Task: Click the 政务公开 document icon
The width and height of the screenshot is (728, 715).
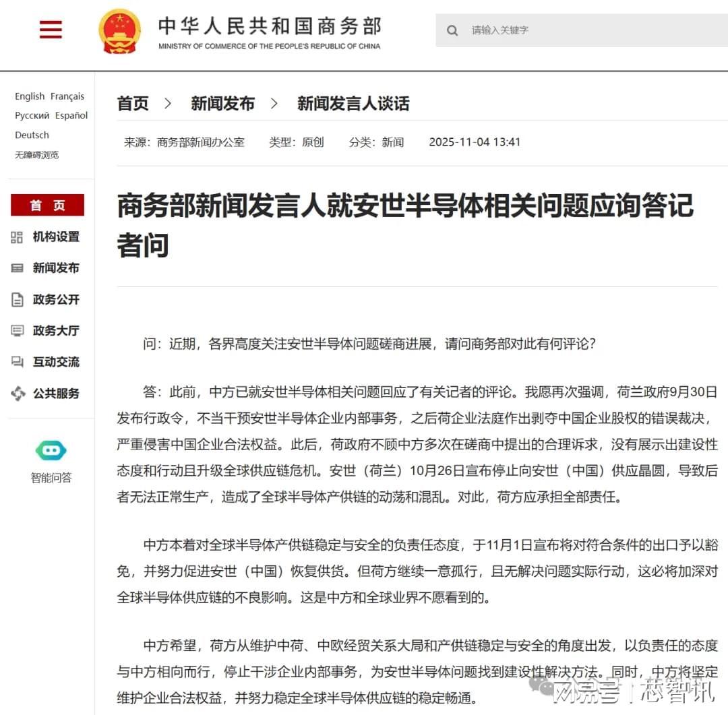Action: [x=18, y=300]
